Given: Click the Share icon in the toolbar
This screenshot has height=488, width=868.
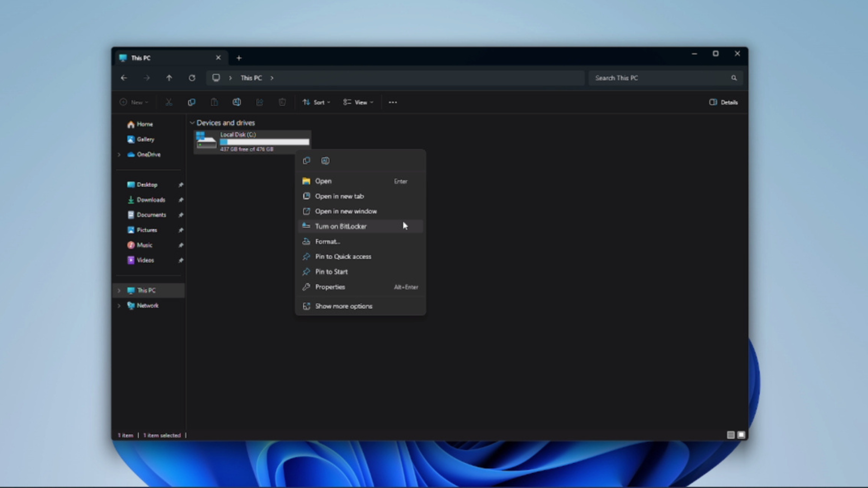Looking at the screenshot, I should pos(259,102).
